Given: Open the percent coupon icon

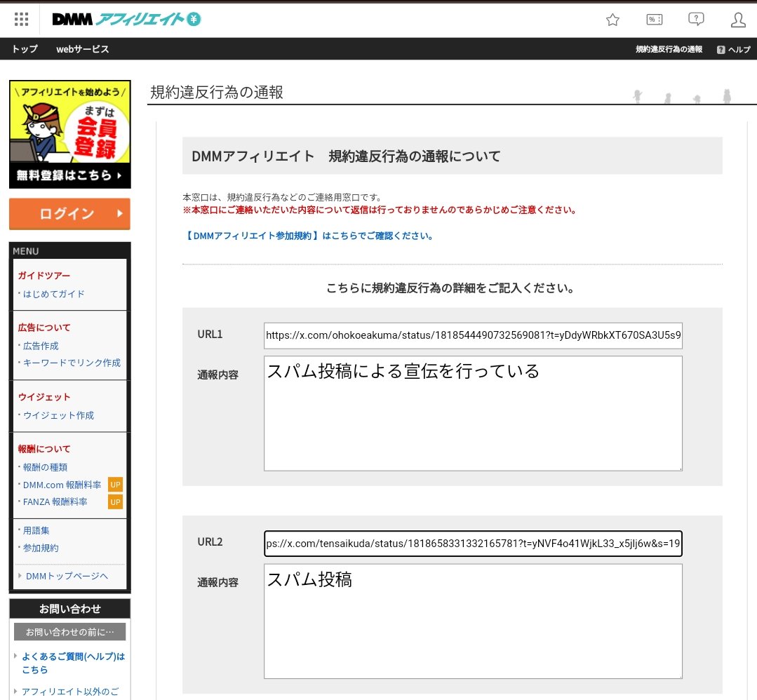Looking at the screenshot, I should click(x=654, y=20).
